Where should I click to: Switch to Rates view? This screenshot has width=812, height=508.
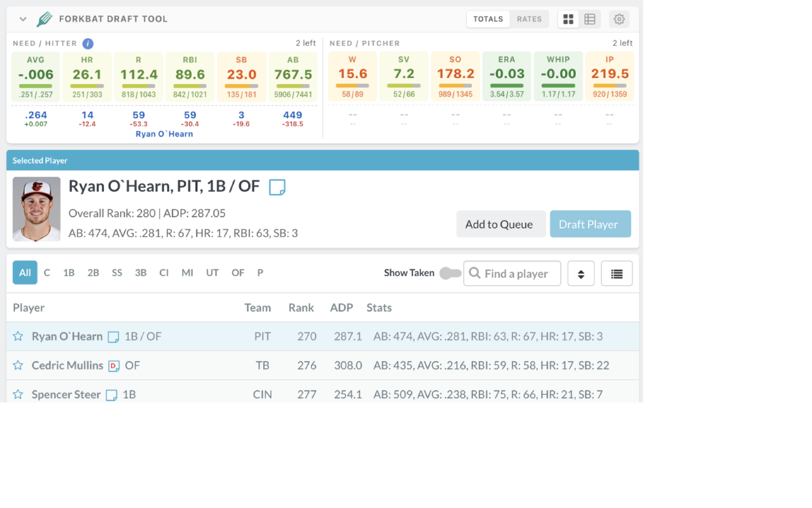click(529, 19)
